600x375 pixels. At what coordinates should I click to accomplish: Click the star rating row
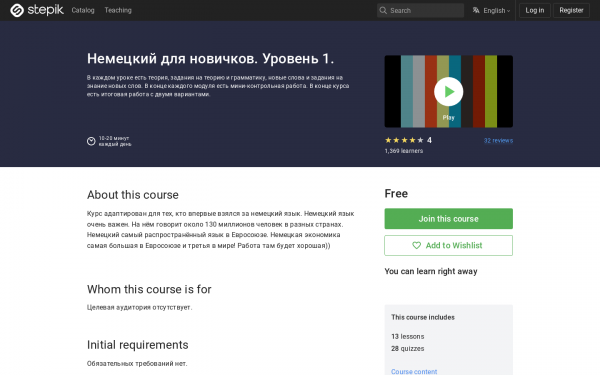coord(404,140)
